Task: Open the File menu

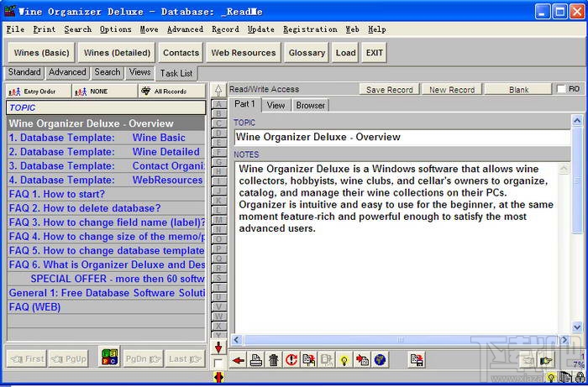Action: [x=15, y=29]
